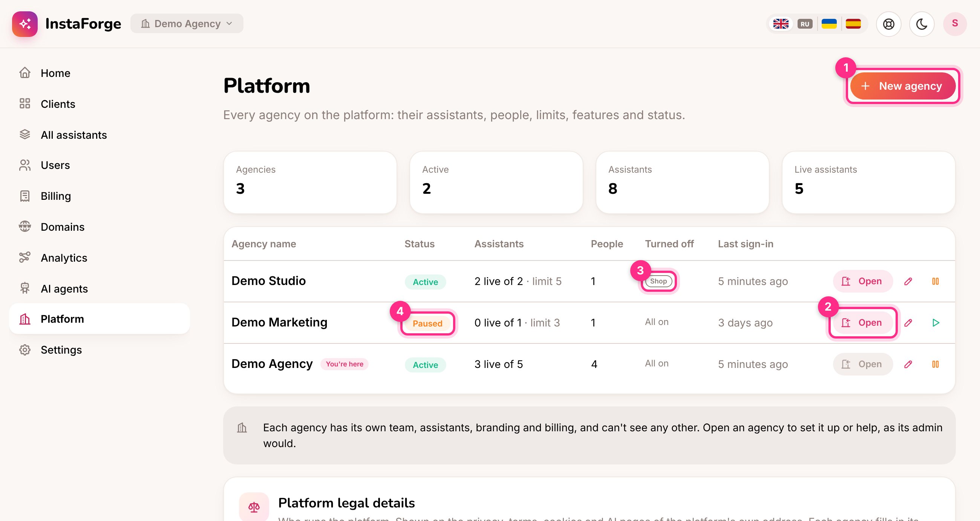
Task: Click the InstaForge logo icon
Action: (x=25, y=24)
